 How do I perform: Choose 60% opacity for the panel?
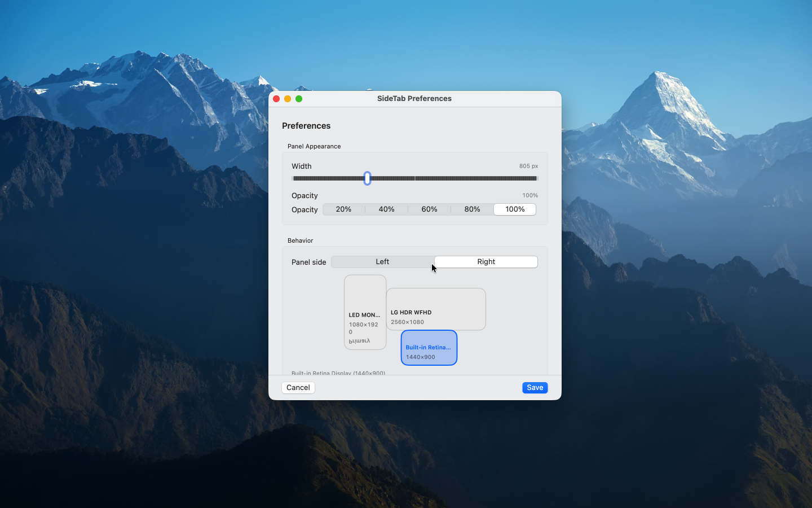coord(429,209)
